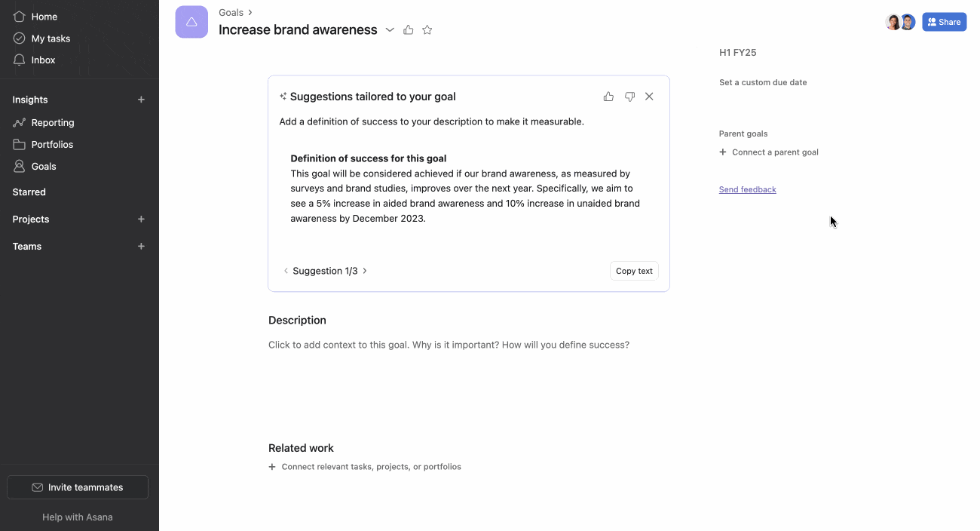Go to previous suggestion
980x531 pixels.
(286, 271)
